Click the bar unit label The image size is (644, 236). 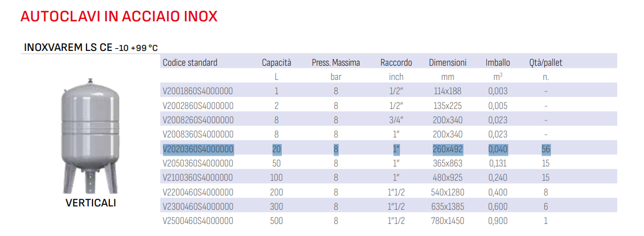(336, 77)
